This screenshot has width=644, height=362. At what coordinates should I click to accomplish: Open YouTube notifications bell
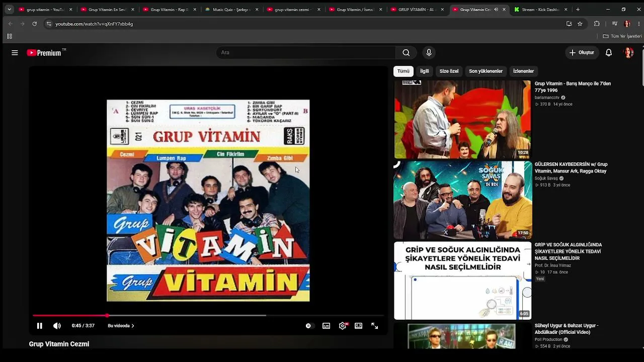click(x=609, y=52)
